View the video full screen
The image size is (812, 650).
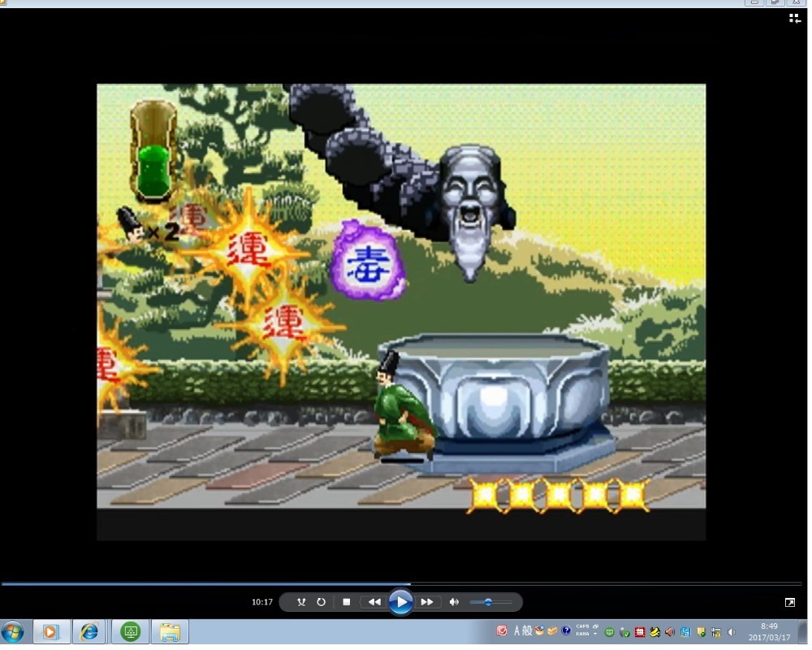pos(790,602)
